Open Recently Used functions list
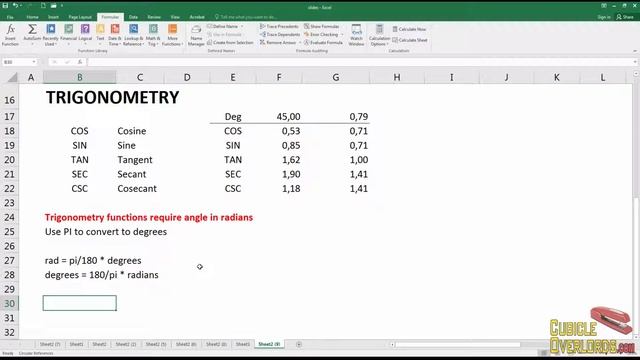This screenshot has width=640, height=360. pos(51,35)
